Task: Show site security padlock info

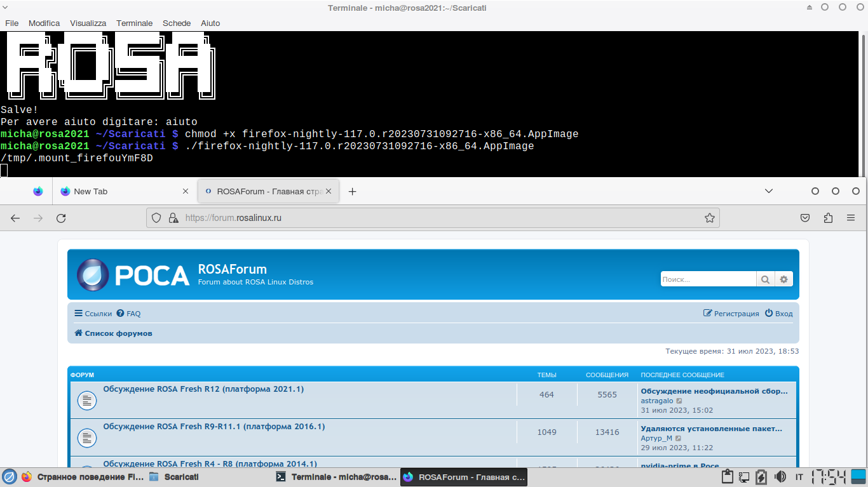Action: pos(173,218)
